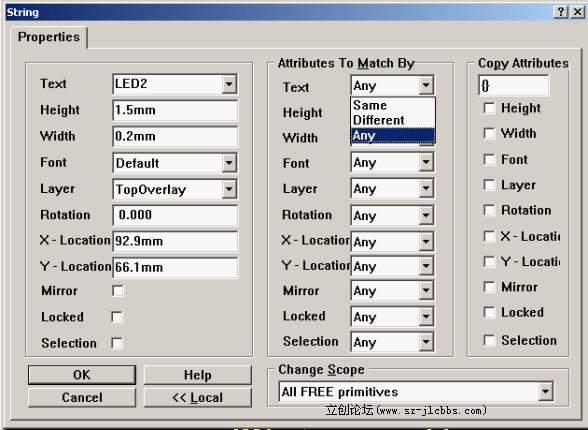Enable Locked under Copy Attributes
The height and width of the screenshot is (430, 588).
pos(489,312)
